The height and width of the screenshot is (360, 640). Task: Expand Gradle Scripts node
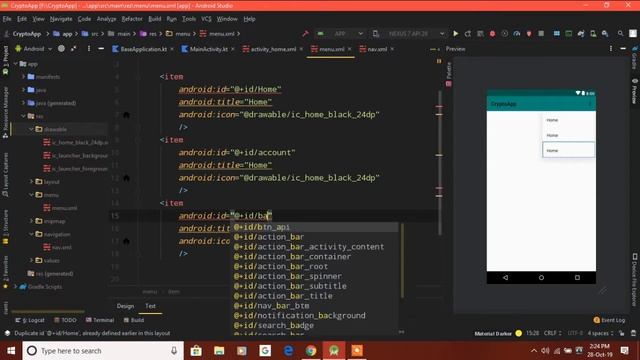pos(16,287)
